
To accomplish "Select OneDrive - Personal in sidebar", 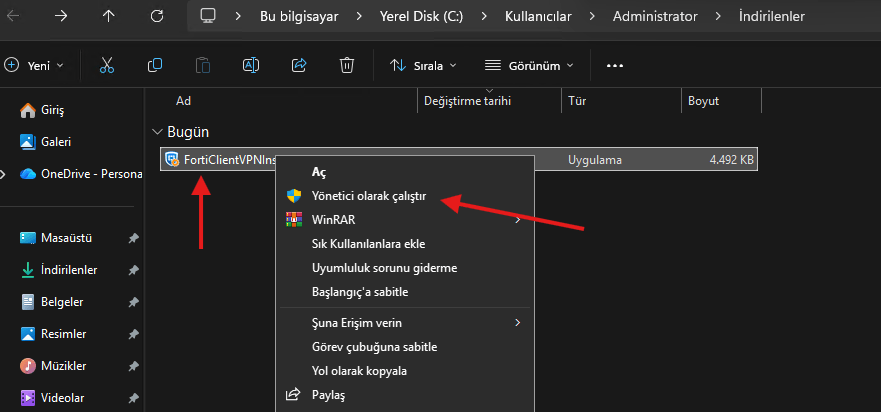I will [x=79, y=174].
